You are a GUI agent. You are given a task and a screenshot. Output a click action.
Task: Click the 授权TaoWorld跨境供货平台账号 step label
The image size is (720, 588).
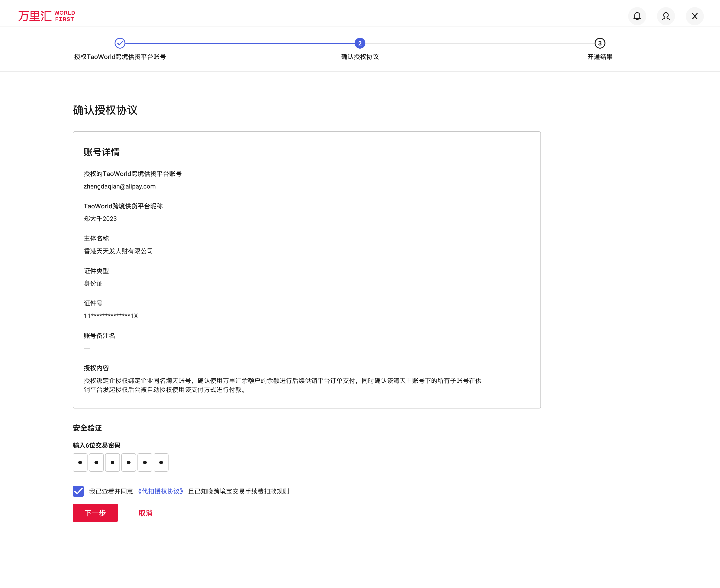point(120,56)
